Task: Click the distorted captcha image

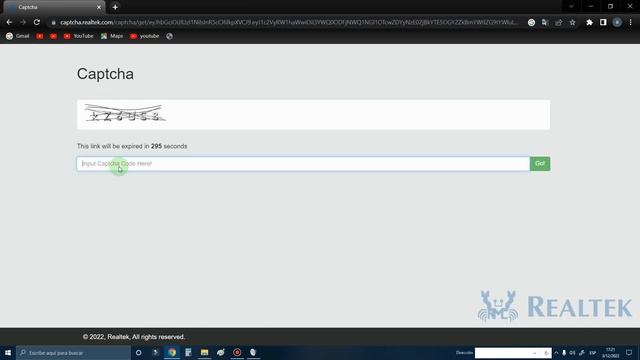Action: (125, 113)
